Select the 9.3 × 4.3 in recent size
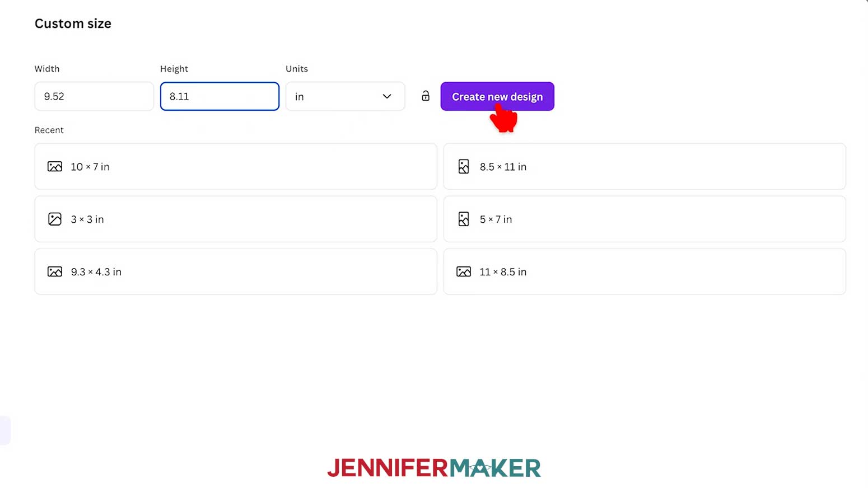 [236, 272]
